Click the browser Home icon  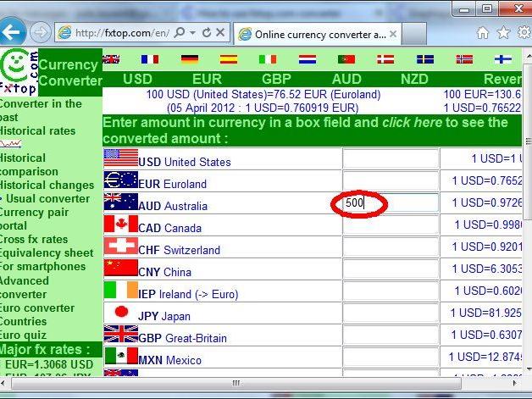coord(483,33)
